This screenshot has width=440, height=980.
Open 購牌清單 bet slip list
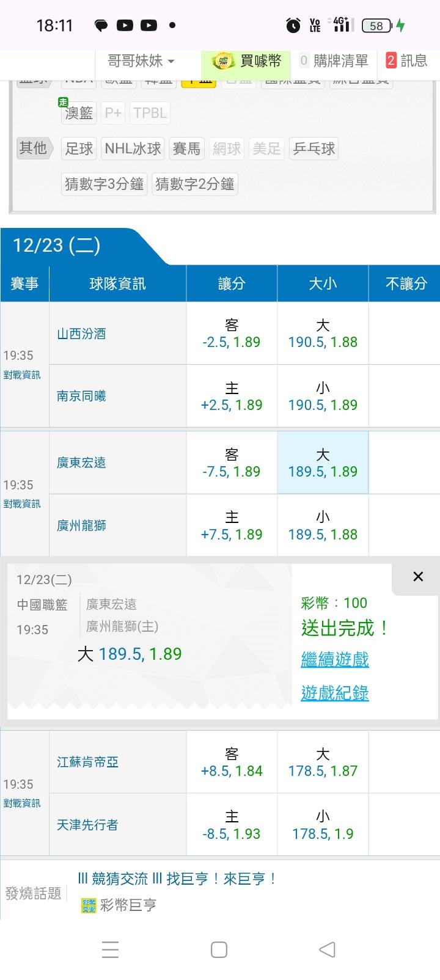tap(334, 61)
